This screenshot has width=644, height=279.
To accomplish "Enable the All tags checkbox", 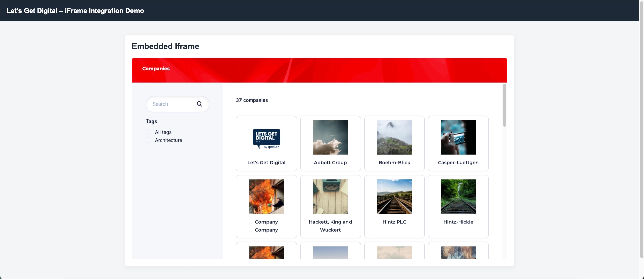I will pos(148,132).
